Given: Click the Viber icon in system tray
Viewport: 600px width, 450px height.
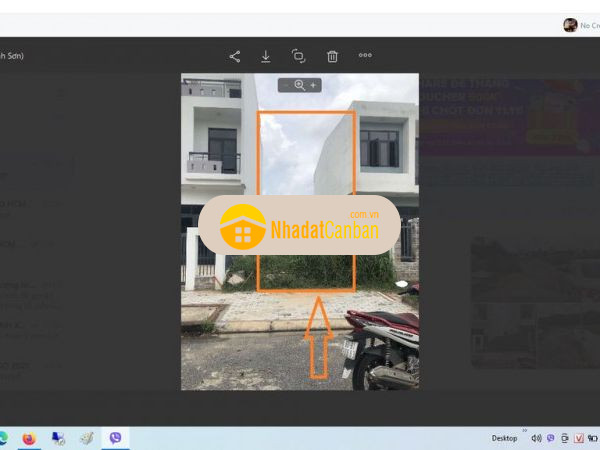Looking at the screenshot, I should point(550,438).
